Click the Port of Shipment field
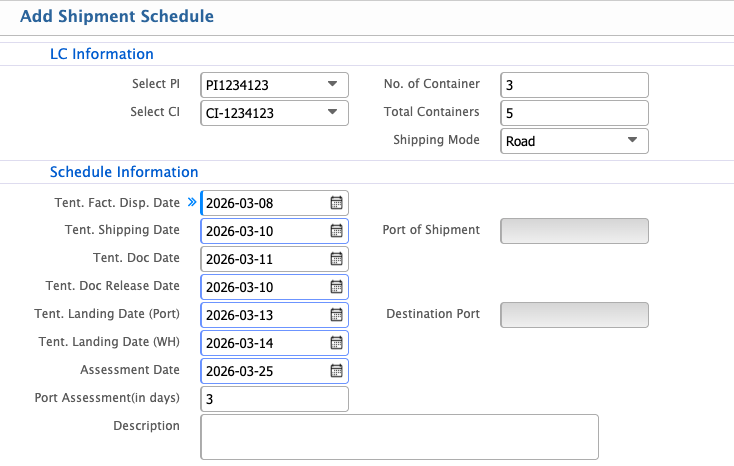Screen dimensions: 734x466 574,231
